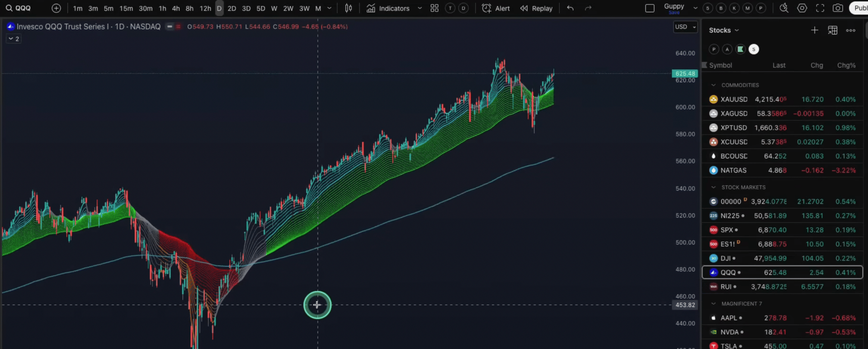This screenshot has width=868, height=349.
Task: Click the circled T quick button
Action: click(450, 8)
